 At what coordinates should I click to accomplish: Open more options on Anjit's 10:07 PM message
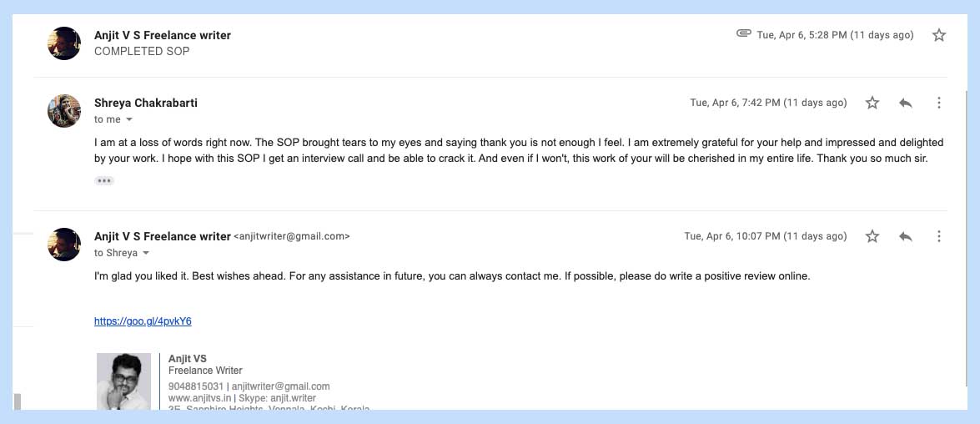939,236
